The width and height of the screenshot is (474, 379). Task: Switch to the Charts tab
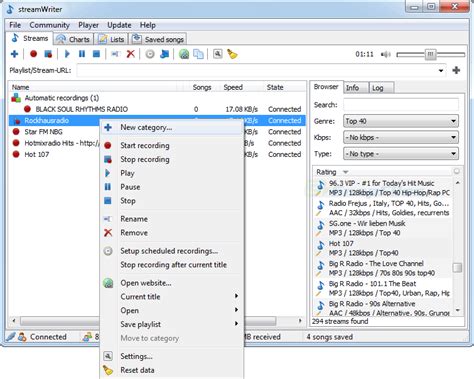(73, 39)
